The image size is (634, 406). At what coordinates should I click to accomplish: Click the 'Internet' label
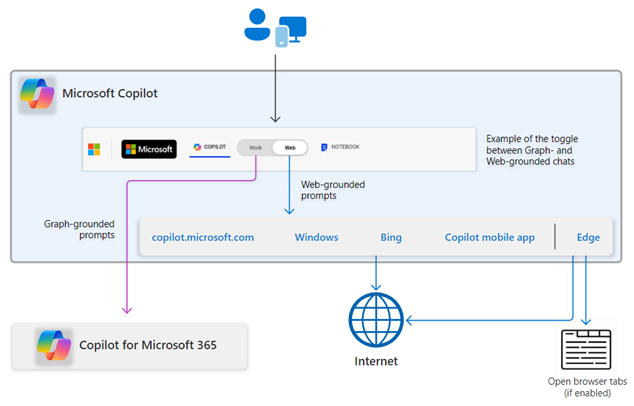[376, 361]
